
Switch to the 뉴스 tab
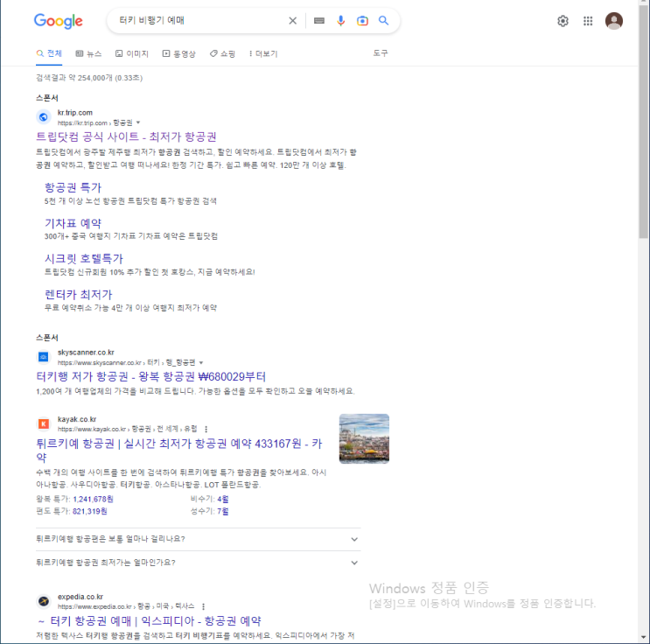(x=88, y=53)
